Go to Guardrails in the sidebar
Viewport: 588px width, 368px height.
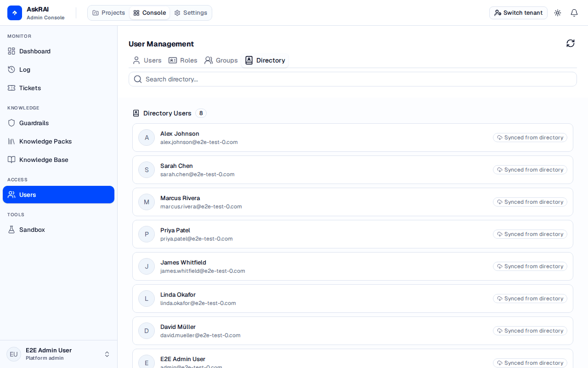58,123
